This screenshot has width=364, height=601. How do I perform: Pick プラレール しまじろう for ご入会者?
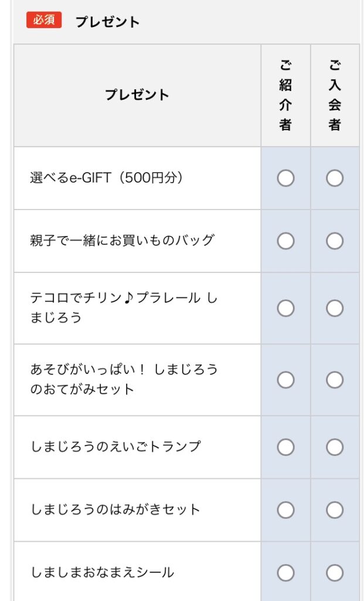335,308
